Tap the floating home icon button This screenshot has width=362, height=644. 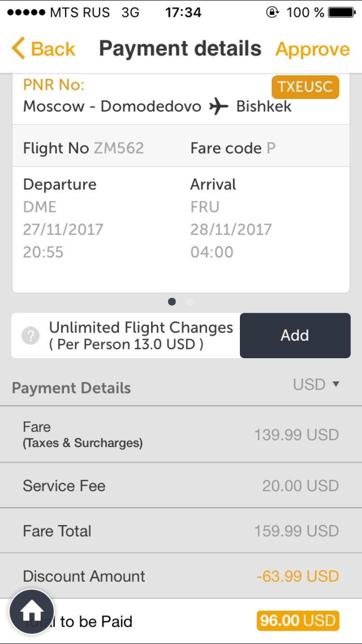[x=32, y=611]
